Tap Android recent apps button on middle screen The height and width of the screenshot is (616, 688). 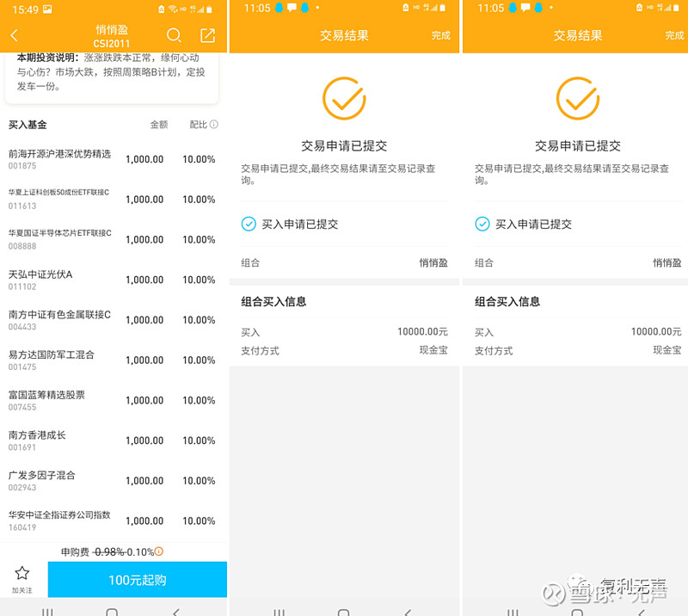click(279, 612)
